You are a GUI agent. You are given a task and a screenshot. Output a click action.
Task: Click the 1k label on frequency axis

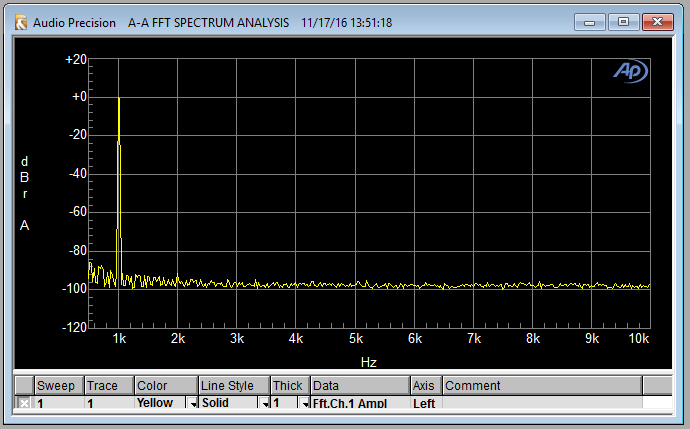119,338
